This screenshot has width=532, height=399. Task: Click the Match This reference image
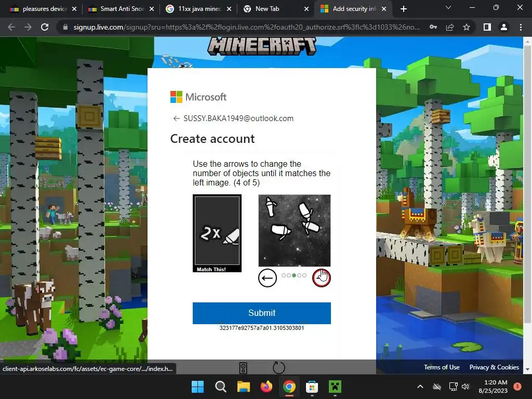point(217,233)
